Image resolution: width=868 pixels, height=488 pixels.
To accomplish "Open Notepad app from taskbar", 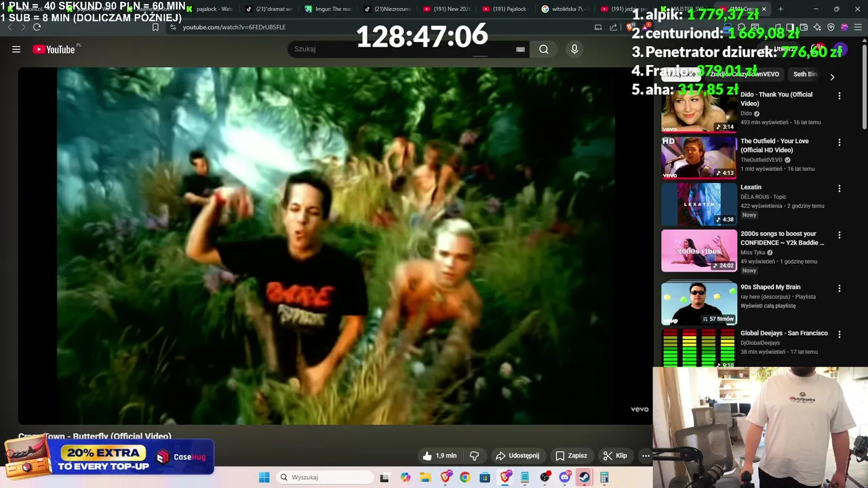I will 525,477.
